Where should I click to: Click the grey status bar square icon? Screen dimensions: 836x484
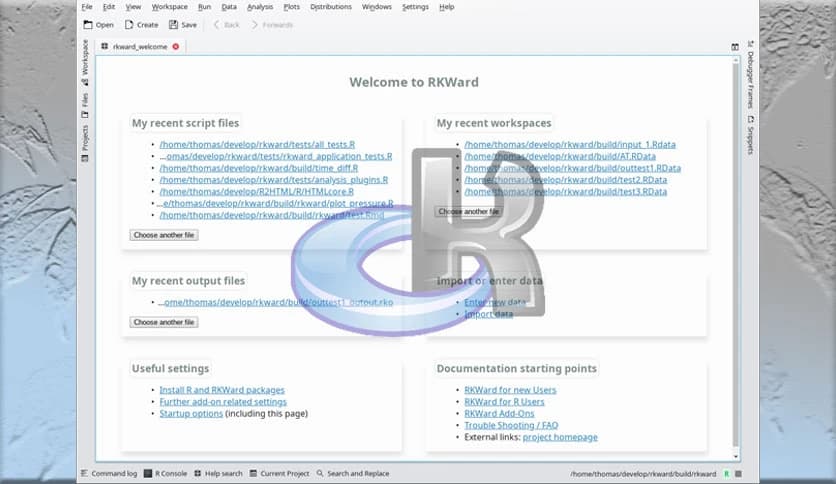point(738,474)
